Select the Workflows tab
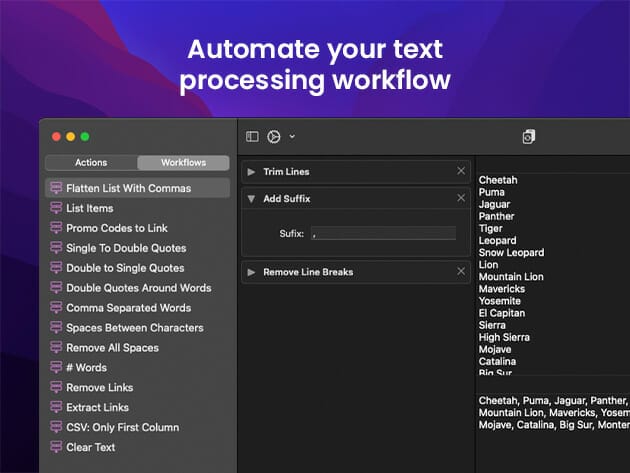Screen dimensions: 630x473 (x=183, y=162)
